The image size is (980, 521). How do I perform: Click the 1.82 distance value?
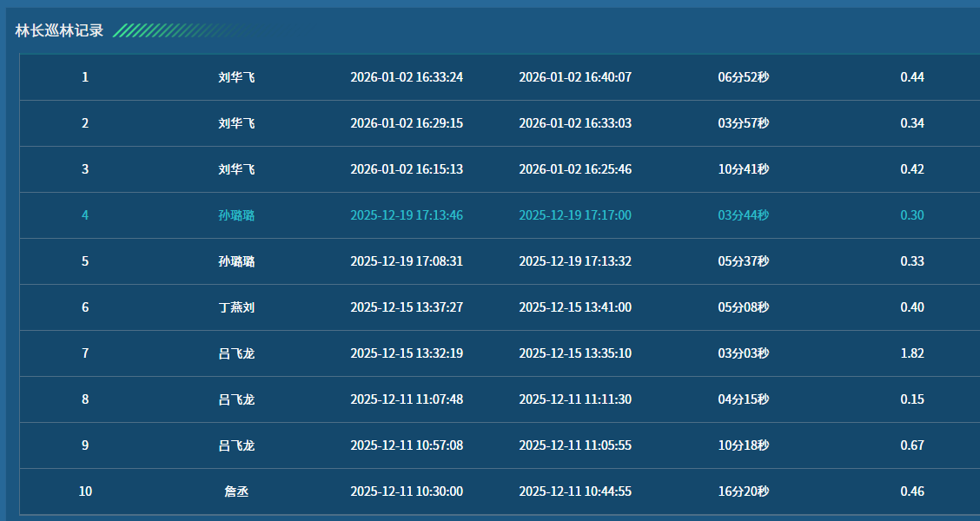[912, 353]
